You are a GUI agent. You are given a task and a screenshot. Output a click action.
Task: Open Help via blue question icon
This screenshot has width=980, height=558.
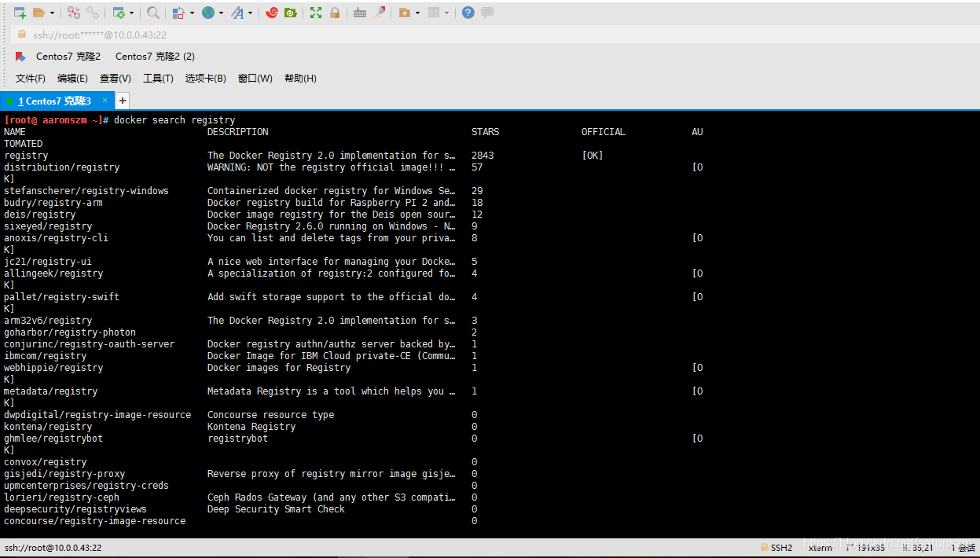tap(468, 13)
